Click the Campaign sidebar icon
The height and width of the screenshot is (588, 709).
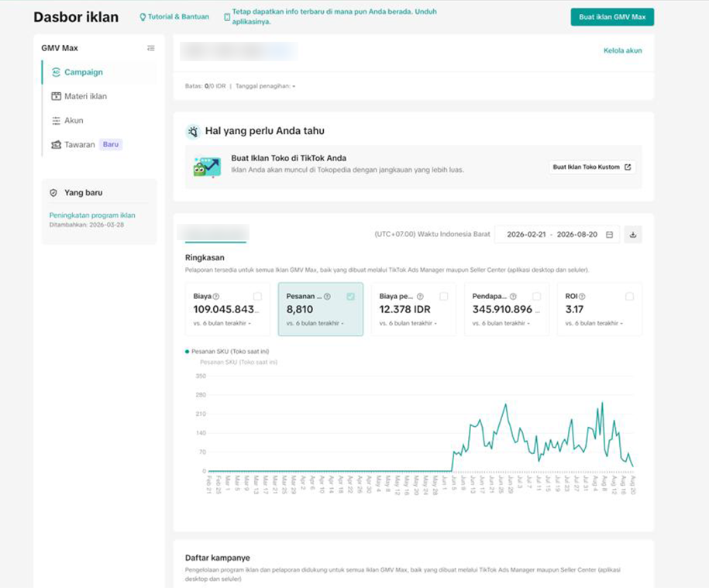pos(56,72)
